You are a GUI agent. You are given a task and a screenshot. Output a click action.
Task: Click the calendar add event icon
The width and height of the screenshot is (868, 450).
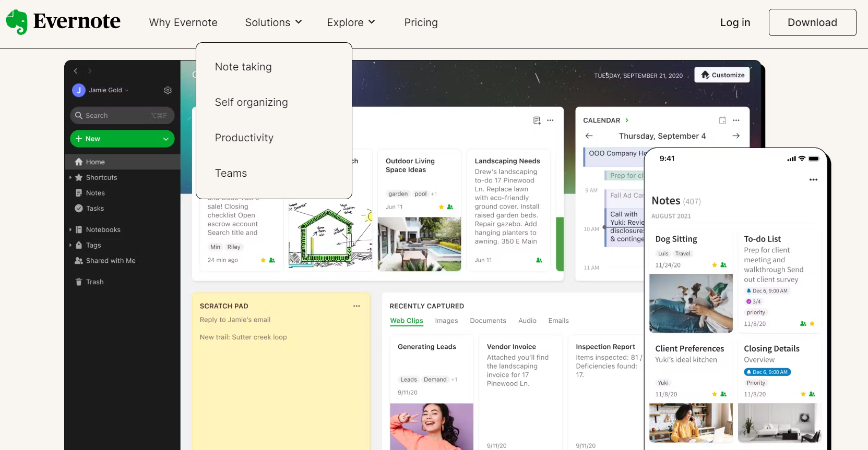pos(722,120)
